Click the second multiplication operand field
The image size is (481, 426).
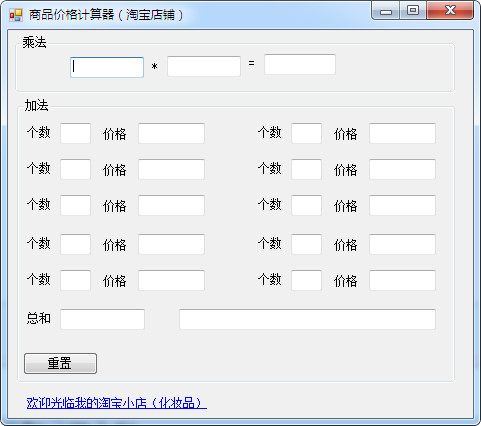[x=204, y=66]
